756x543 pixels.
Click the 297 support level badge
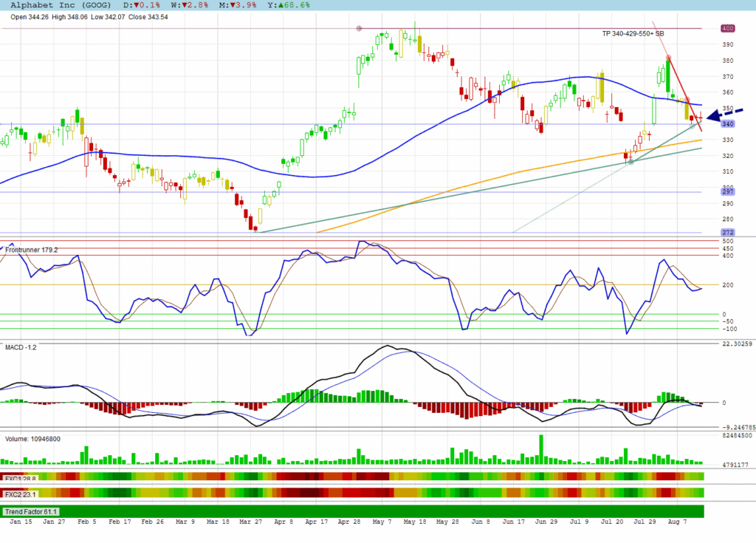[x=727, y=191]
